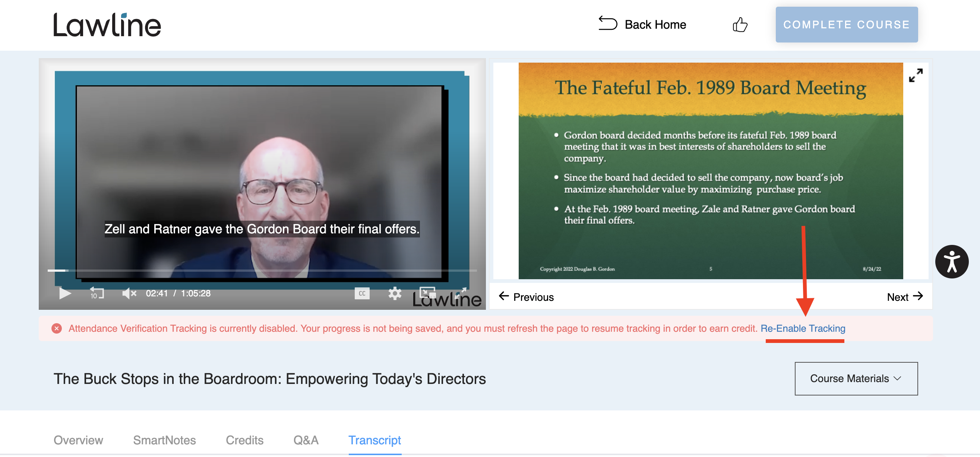Click the caption 'Zell and Ratner gave the Gordon Board'

click(262, 229)
